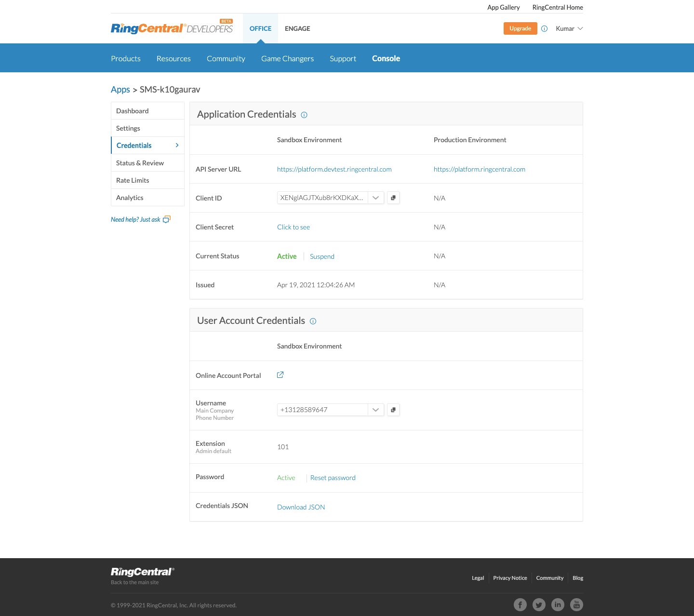The image size is (694, 616).
Task: Reveal the Client Secret via Click to see
Action: point(294,227)
